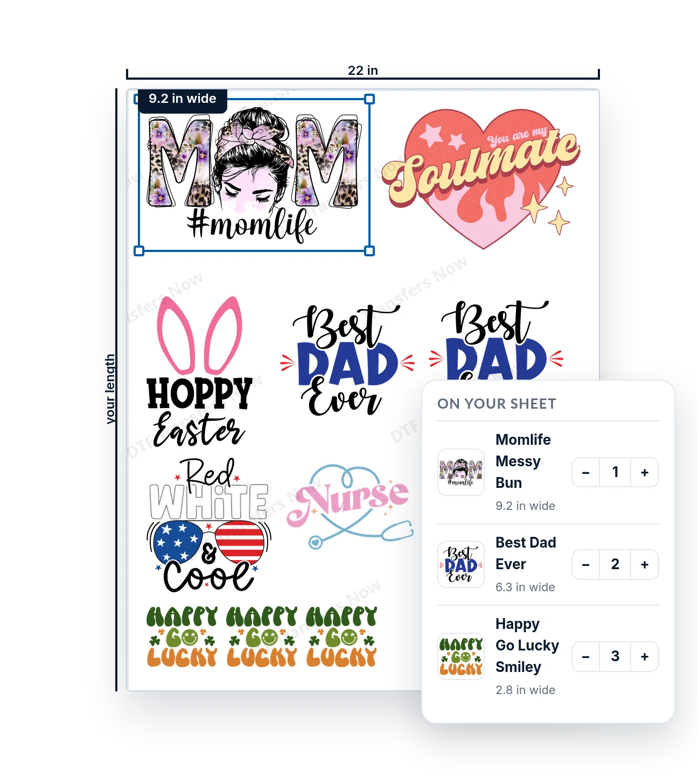The height and width of the screenshot is (784, 698).
Task: Select the middle Happy Go Lucky design
Action: (x=262, y=637)
